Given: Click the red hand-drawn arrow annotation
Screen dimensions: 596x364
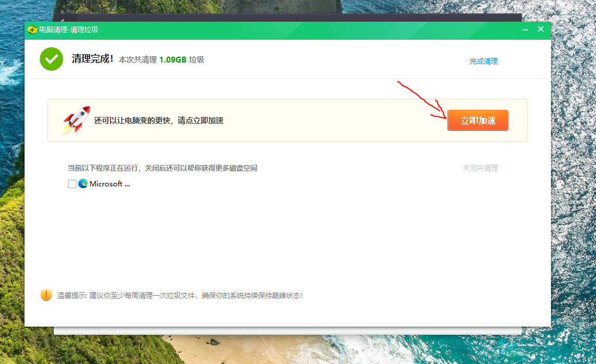Looking at the screenshot, I should [422, 100].
